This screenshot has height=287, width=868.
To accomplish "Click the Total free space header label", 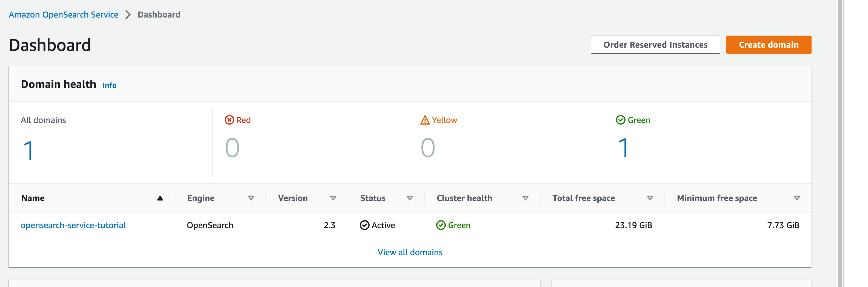I will (x=584, y=198).
